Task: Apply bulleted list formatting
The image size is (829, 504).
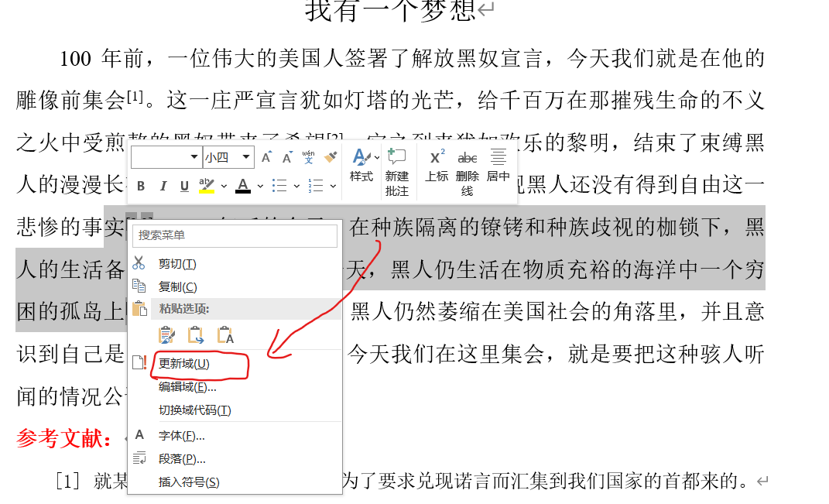Action: click(x=279, y=186)
